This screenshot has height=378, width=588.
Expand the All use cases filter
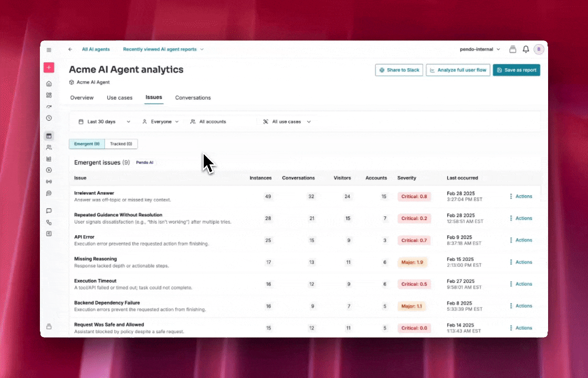click(287, 122)
